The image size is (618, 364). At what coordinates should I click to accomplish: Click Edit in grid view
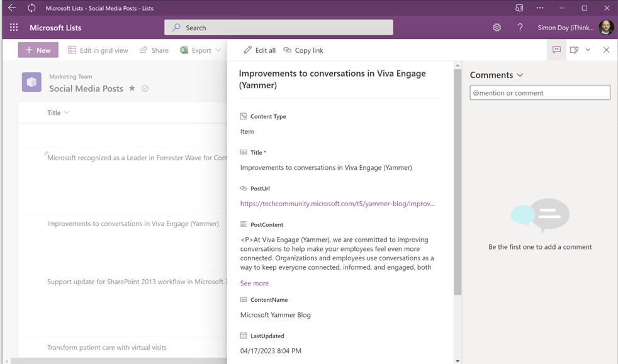pos(98,50)
